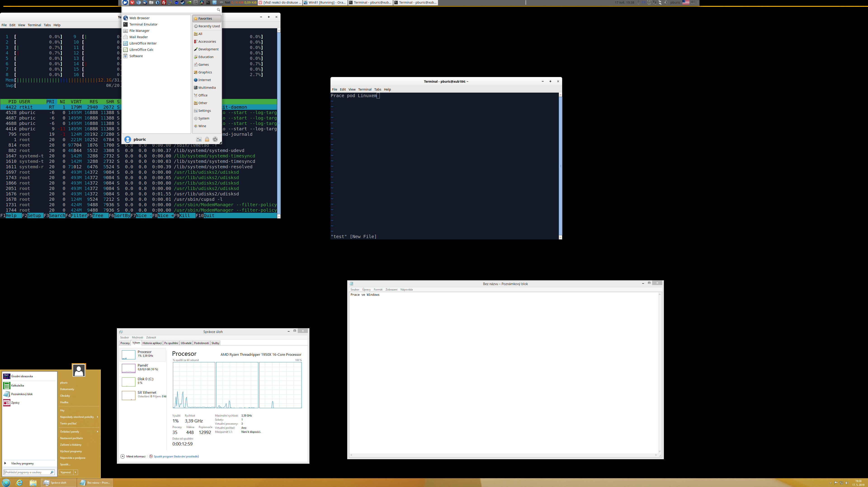Launch Steam from the top panel
The height and width of the screenshot is (487, 868).
pos(183,2)
